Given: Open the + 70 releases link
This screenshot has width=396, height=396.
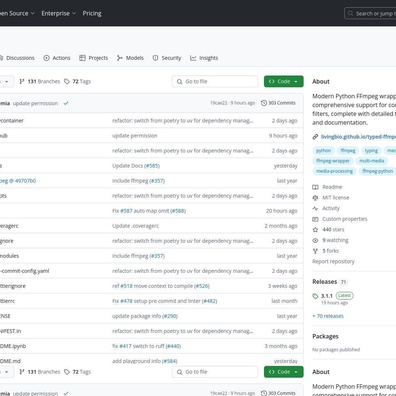Looking at the screenshot, I should (x=328, y=316).
